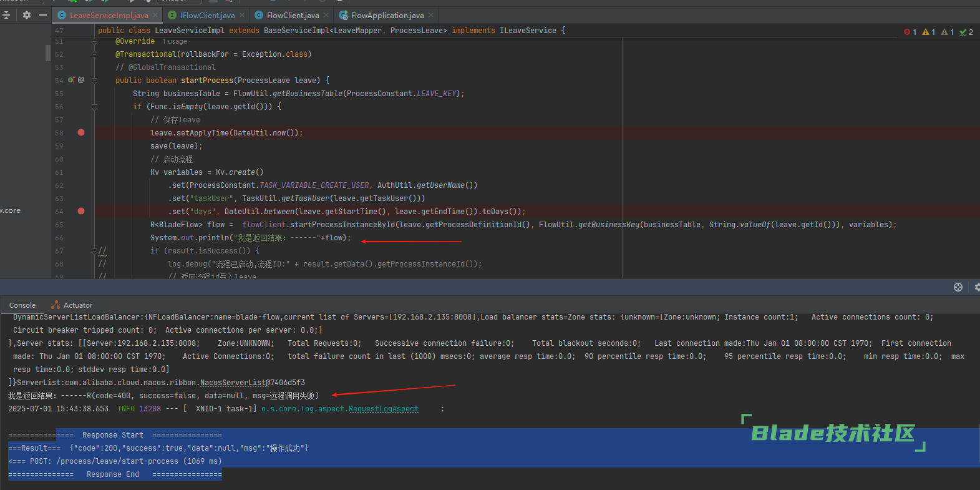980x490 pixels.
Task: Remove breakpoint on line 64
Action: point(81,211)
